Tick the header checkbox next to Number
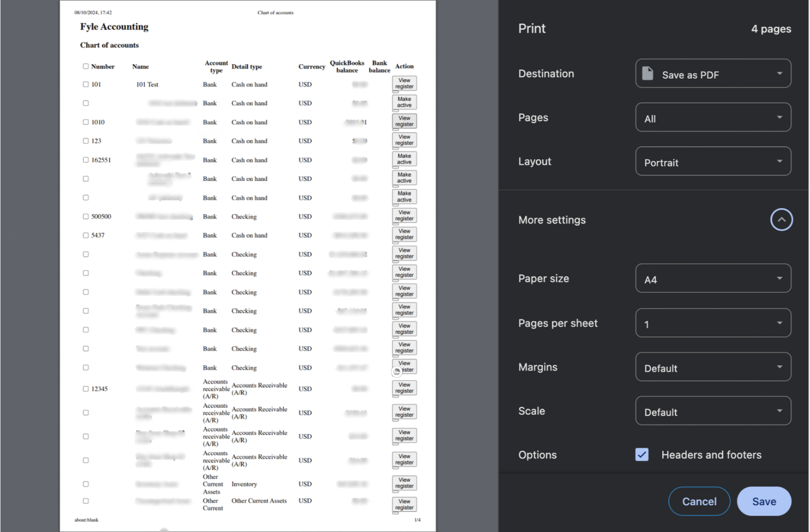The image size is (810, 532). (x=86, y=66)
